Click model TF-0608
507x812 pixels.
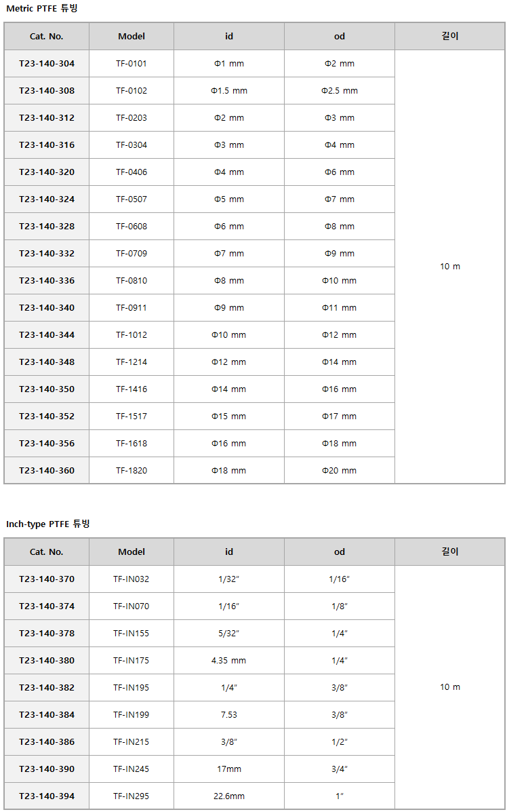pos(131,227)
